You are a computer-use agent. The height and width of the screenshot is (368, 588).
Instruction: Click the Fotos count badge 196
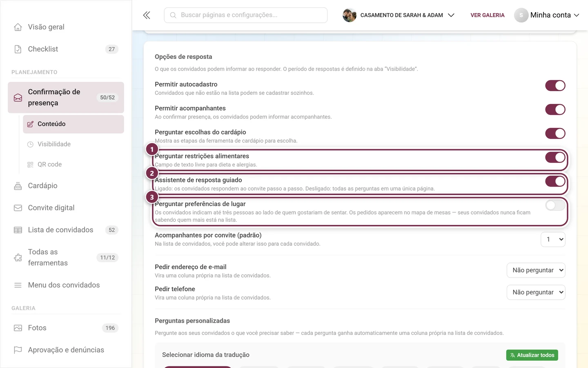110,328
